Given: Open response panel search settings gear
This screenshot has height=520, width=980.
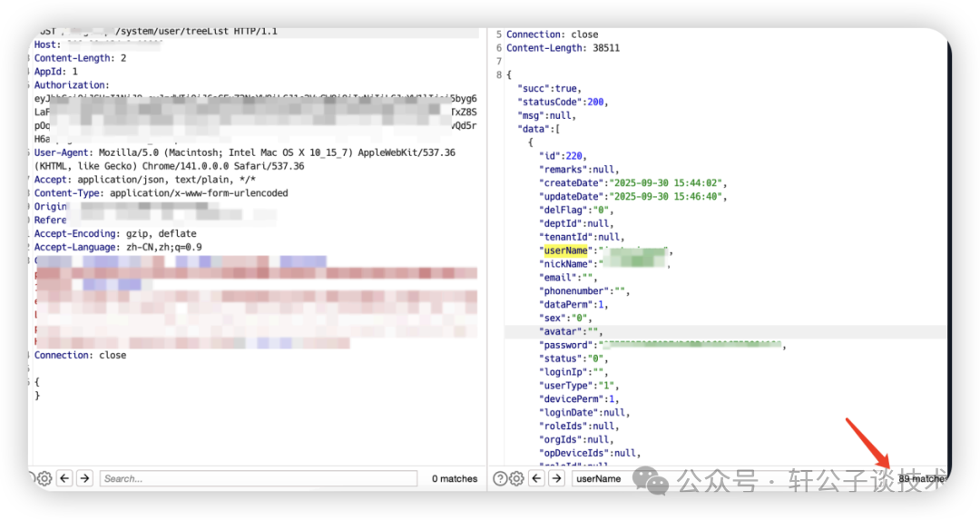Looking at the screenshot, I should pyautogui.click(x=516, y=479).
